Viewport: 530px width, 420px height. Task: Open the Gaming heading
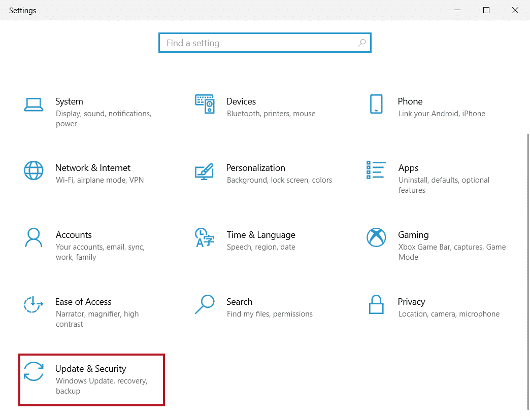point(413,235)
